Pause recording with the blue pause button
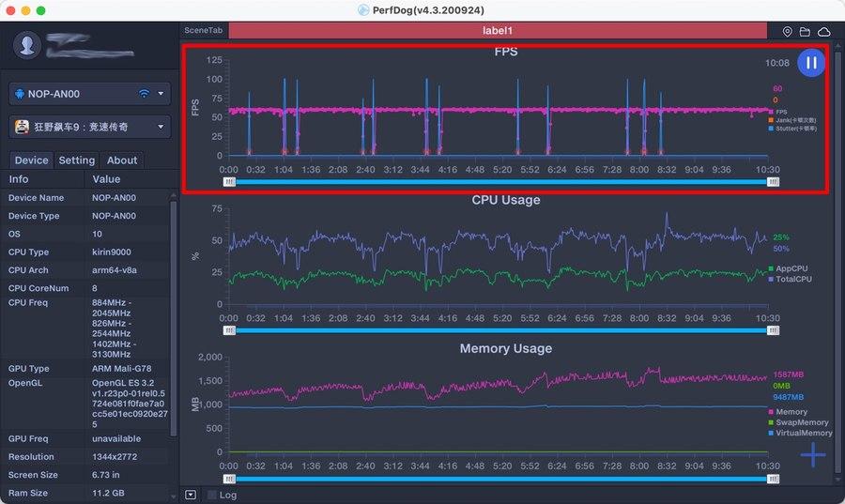Image resolution: width=845 pixels, height=504 pixels. coord(810,63)
